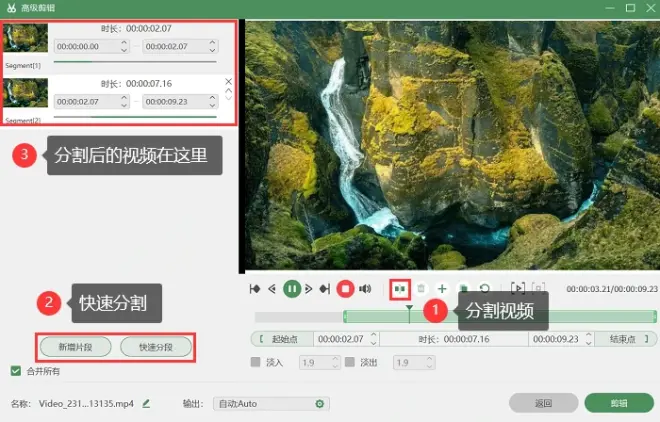Viewport: 660px width, 422px height.
Task: Click the 新增片段 button
Action: coord(75,347)
